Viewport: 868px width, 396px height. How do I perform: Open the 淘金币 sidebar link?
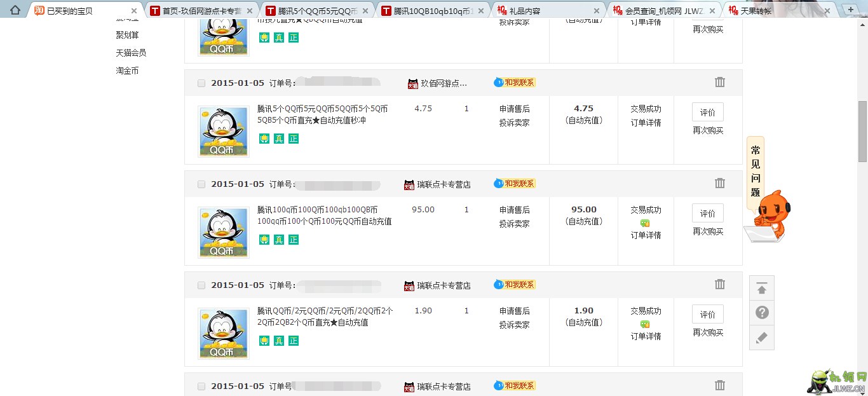coord(127,71)
